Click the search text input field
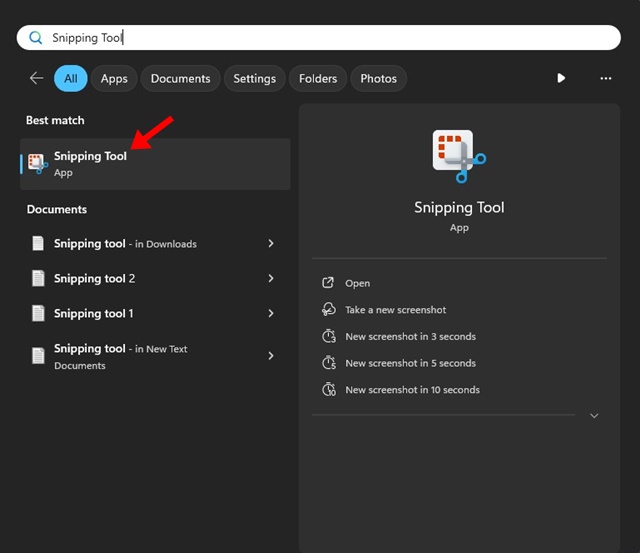The image size is (640, 553). click(330, 38)
